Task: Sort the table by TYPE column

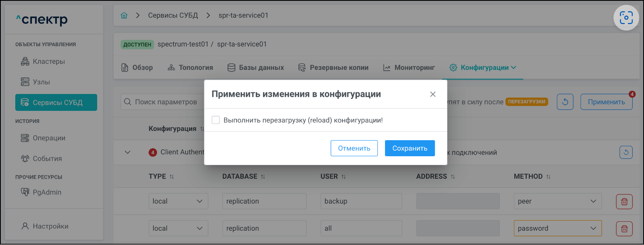Action: click(x=172, y=177)
